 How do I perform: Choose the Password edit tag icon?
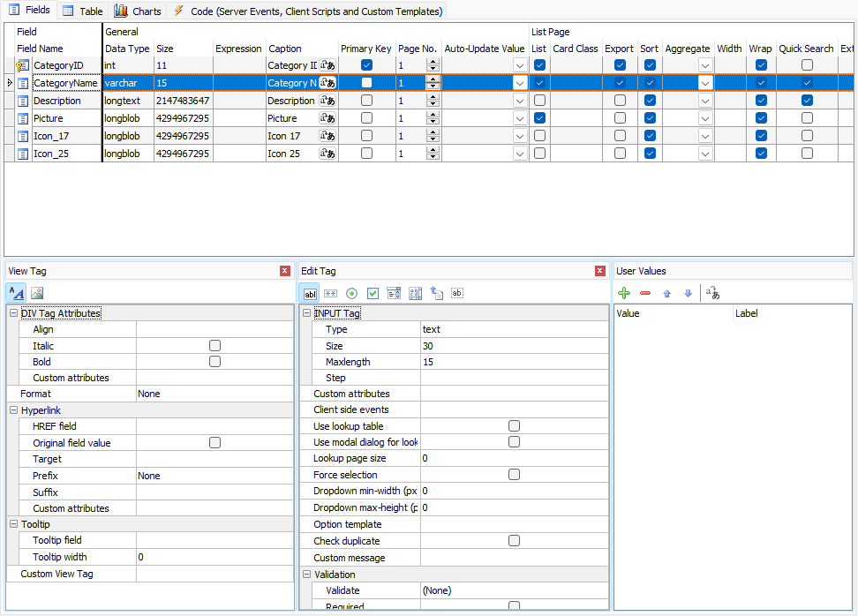[x=330, y=293]
